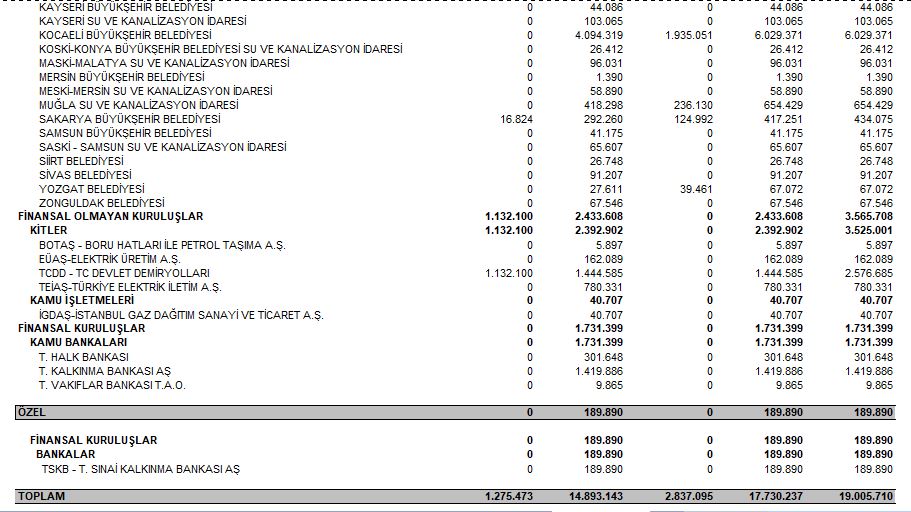This screenshot has height=512, width=911.
Task: Select the KOSKİ-KONYA BÜYÜKŞEHİR BELEDİYESİ row label
Action: [221, 49]
